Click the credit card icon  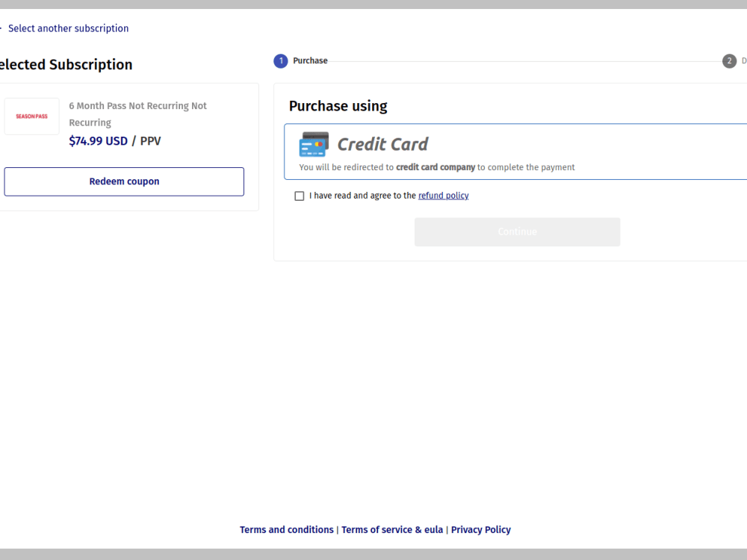(x=314, y=144)
